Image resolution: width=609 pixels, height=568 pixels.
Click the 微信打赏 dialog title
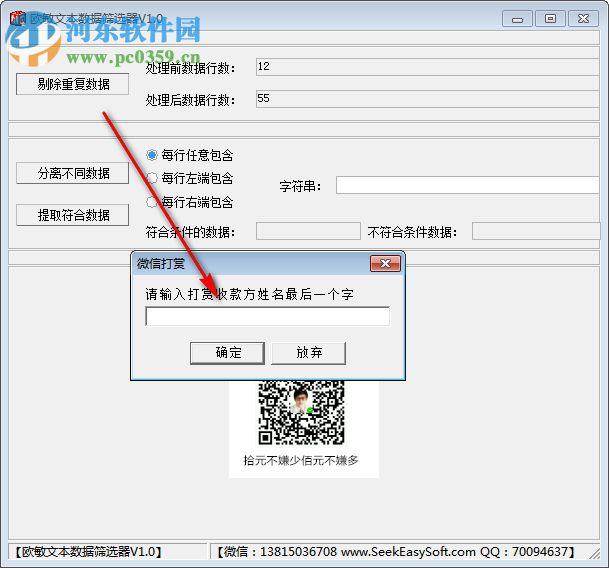(161, 264)
